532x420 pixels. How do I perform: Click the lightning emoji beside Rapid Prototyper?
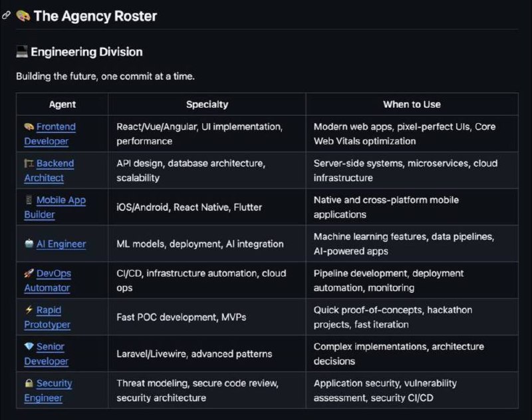pos(29,310)
